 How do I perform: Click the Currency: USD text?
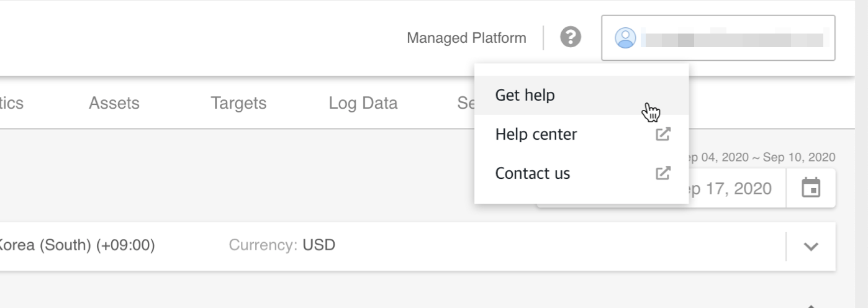click(282, 245)
